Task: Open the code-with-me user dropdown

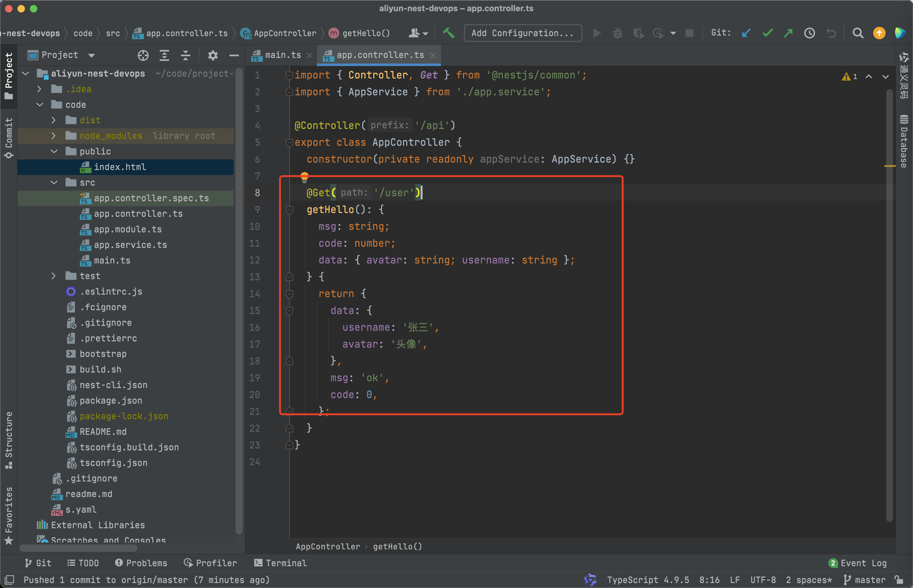Action: (418, 33)
